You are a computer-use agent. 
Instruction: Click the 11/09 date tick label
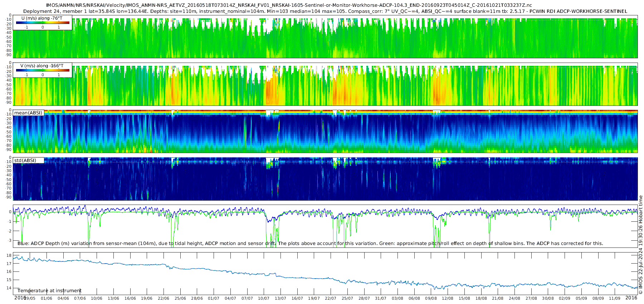[x=615, y=298]
